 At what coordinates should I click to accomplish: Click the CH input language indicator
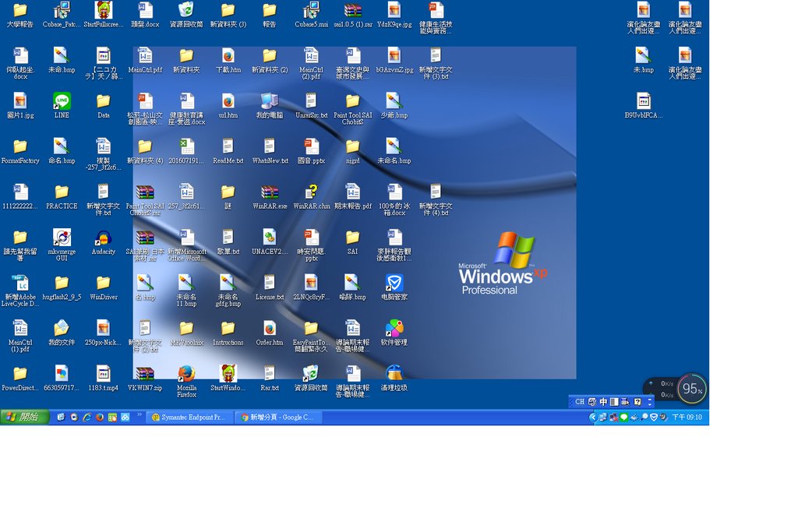580,402
